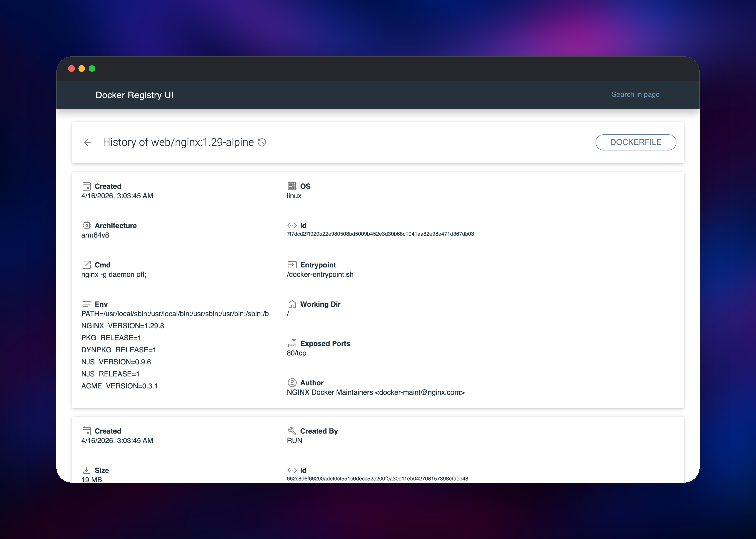This screenshot has height=539, width=756.
Task: Click the calendar icon in second Created card
Action: (87, 431)
